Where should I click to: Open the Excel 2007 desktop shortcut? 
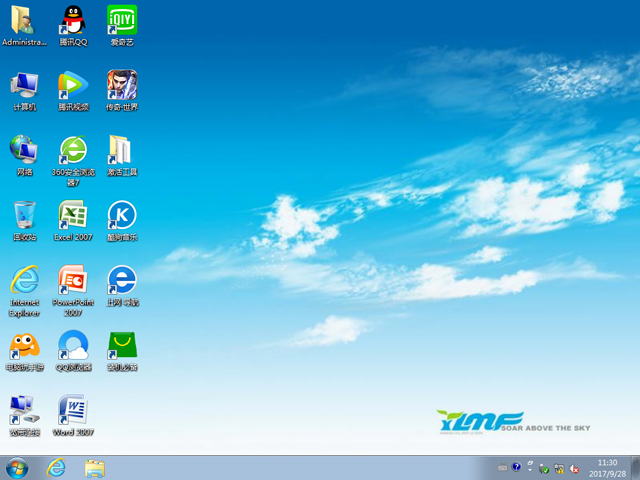(72, 216)
